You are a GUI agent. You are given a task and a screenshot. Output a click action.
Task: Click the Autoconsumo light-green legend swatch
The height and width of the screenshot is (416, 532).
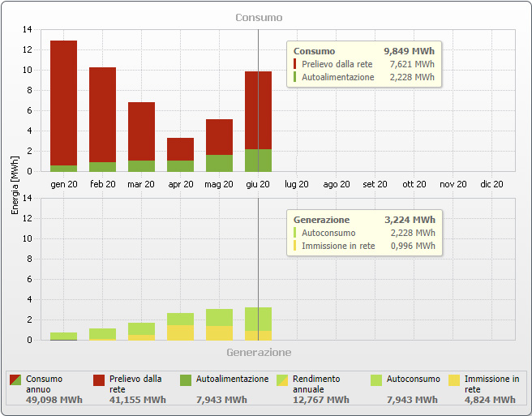[376, 380]
